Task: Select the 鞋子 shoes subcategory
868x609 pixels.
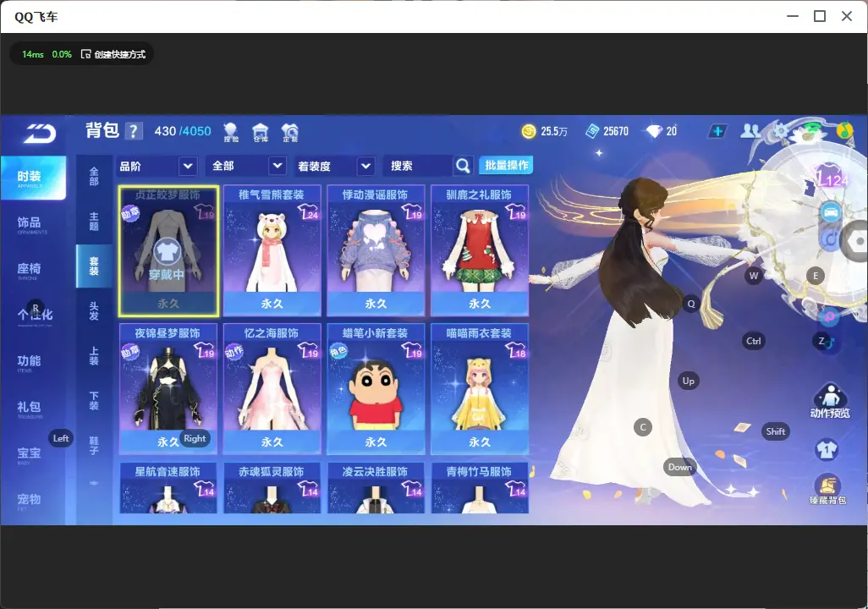Action: pos(94,446)
